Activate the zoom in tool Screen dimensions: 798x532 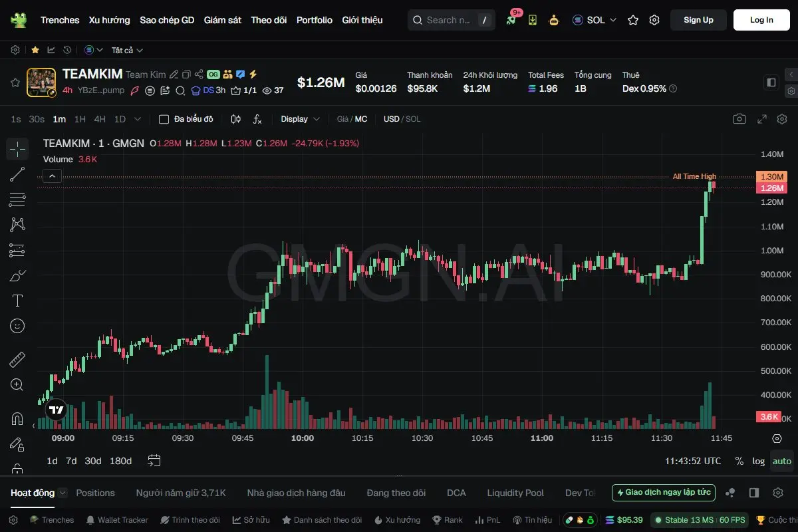17,384
